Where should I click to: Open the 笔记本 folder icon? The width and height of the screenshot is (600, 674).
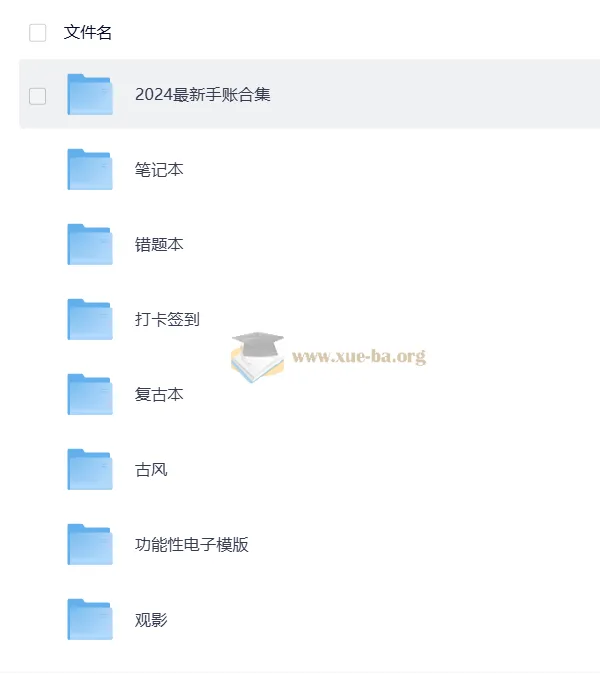90,169
